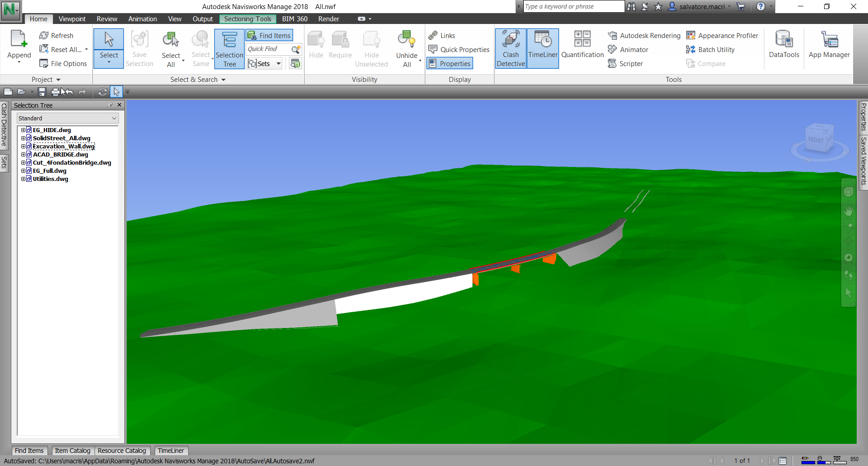Viewport: 868px width, 466px height.
Task: Switch to the Item Catalog tab
Action: pyautogui.click(x=72, y=450)
